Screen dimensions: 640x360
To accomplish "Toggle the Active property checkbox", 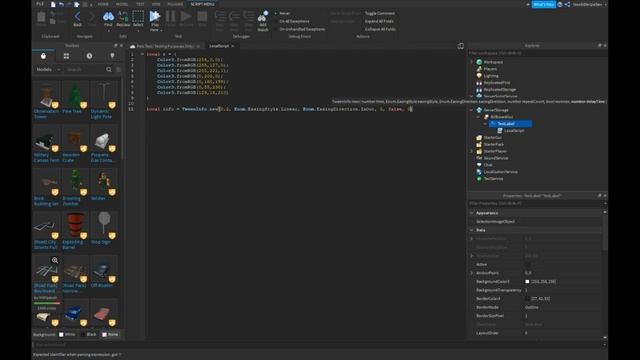I will (527, 264).
